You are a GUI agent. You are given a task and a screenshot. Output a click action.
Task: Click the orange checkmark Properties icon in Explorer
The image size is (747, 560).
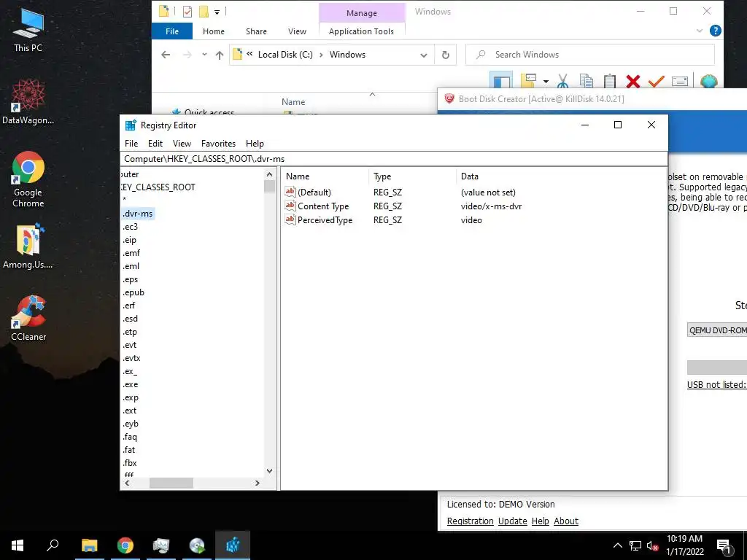click(x=656, y=81)
